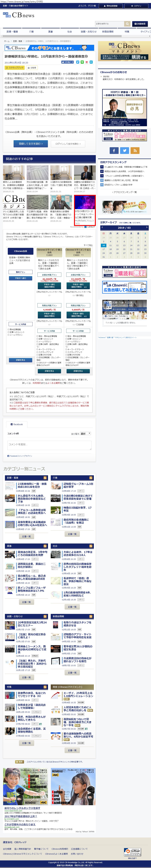The image size is (151, 868).
Task: Open 介護 navigation menu
Action: [31, 31]
